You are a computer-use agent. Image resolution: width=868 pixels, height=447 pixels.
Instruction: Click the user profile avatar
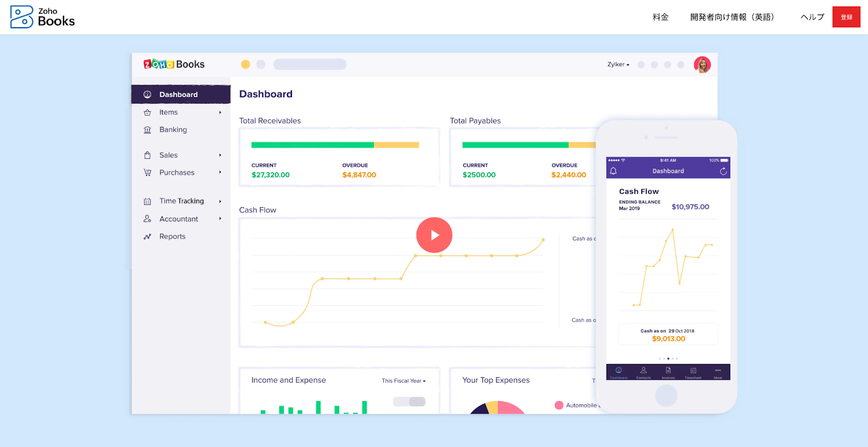tap(702, 65)
